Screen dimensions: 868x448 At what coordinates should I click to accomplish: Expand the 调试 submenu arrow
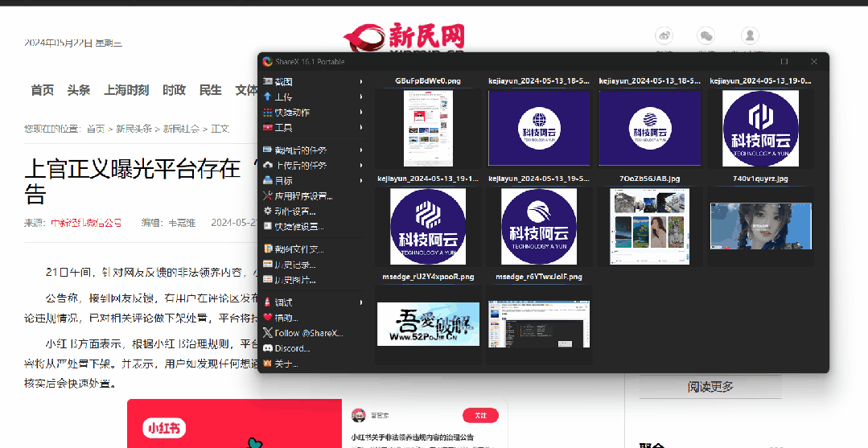click(361, 302)
